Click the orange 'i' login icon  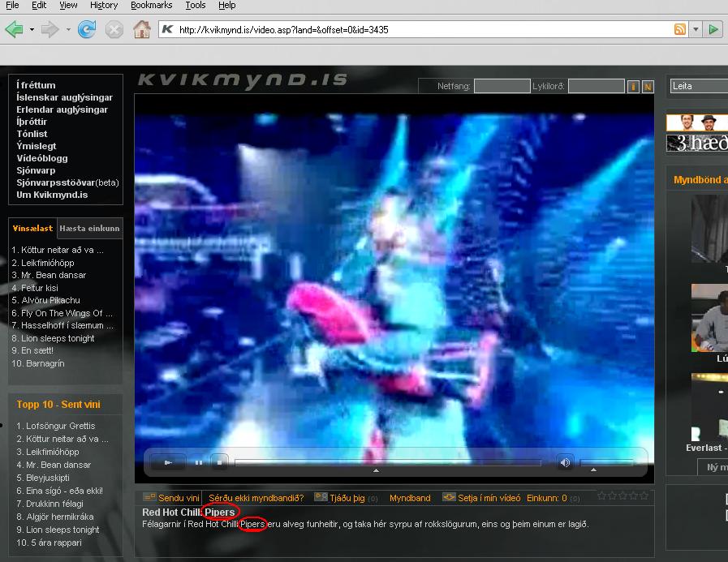click(x=633, y=86)
